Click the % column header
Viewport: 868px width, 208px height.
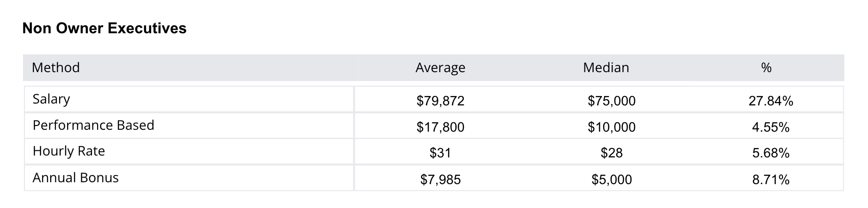(x=766, y=68)
